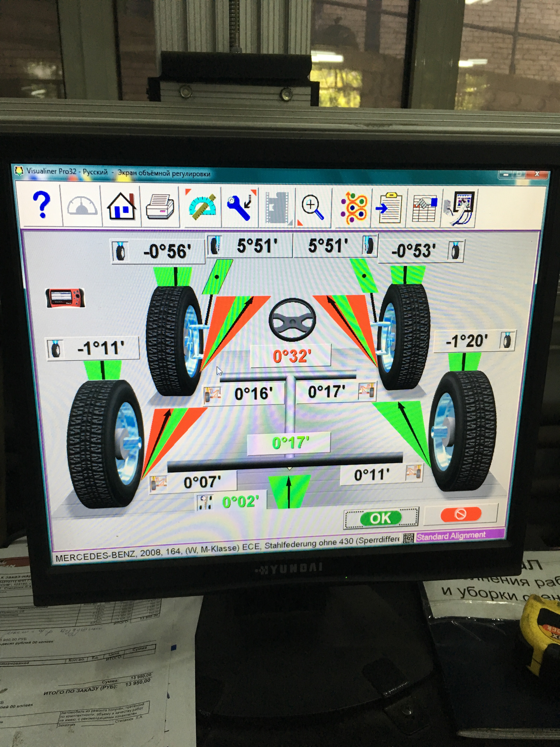Select front left camber value -0°56'
560x747 pixels.
(167, 251)
